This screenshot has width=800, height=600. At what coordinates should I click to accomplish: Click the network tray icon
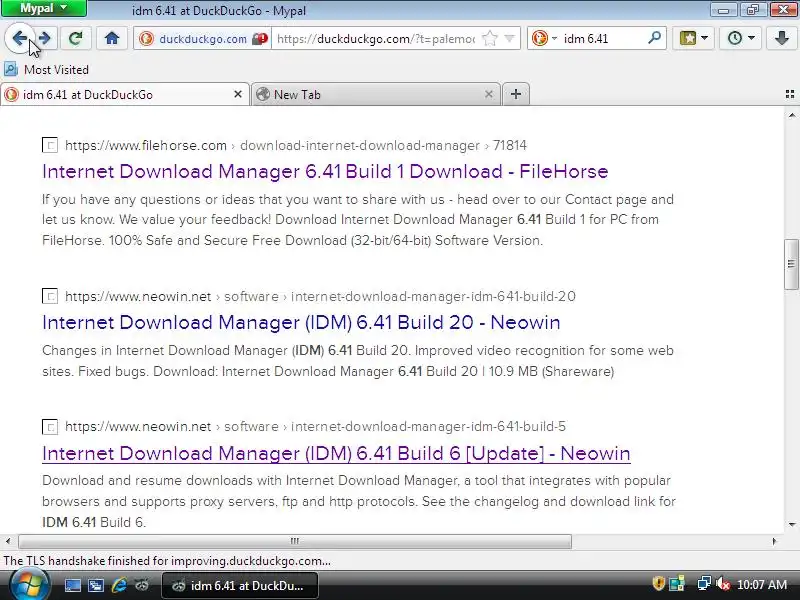point(704,583)
